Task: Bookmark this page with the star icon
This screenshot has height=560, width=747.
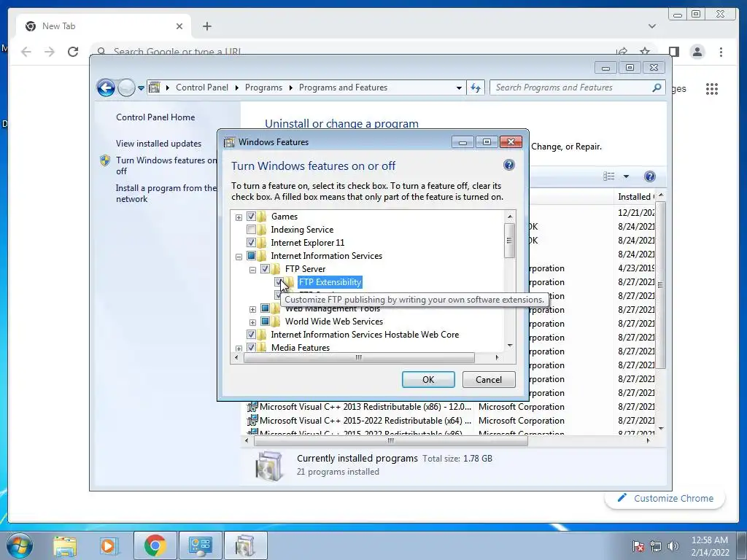Action: 645,51
